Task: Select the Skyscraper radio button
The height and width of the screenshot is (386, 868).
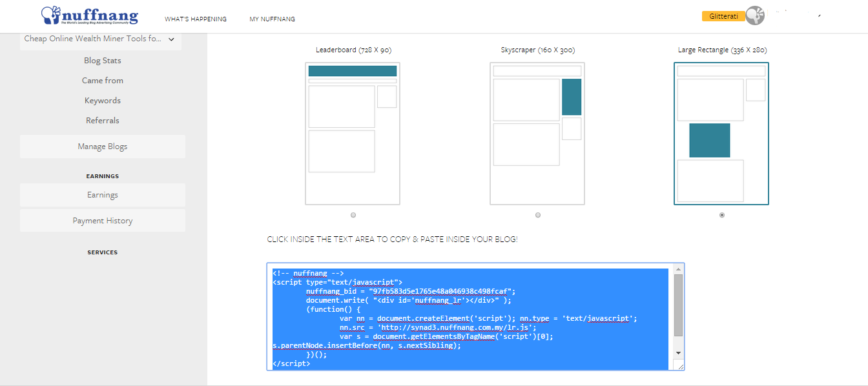Action: (x=538, y=215)
